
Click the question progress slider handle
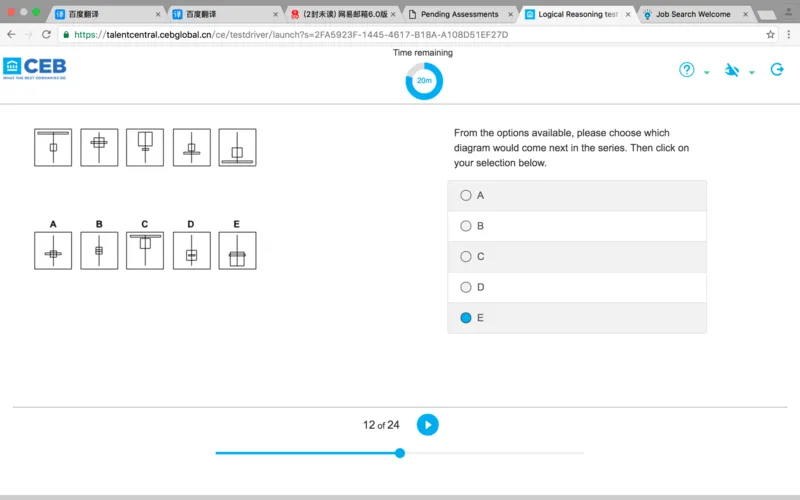(400, 453)
